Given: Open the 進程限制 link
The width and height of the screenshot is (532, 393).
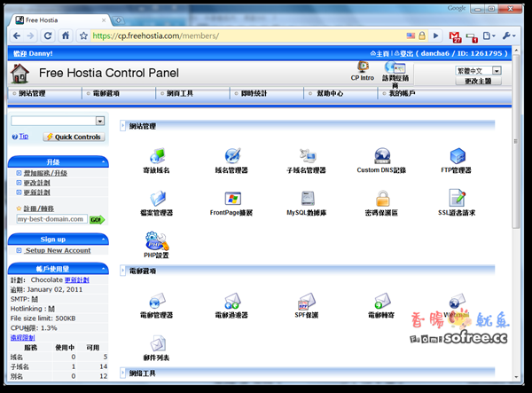Looking at the screenshot, I should click(x=23, y=338).
